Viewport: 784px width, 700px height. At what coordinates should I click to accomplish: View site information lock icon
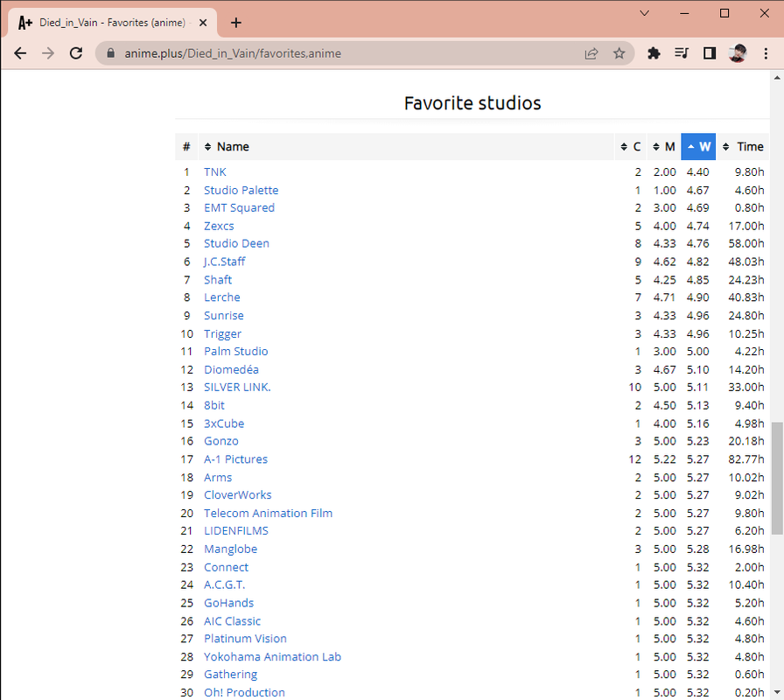pyautogui.click(x=111, y=53)
